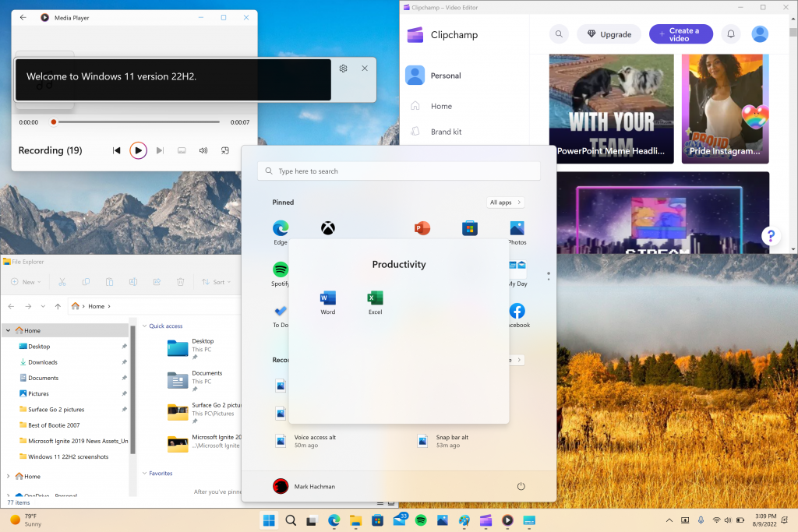This screenshot has width=798, height=532.
Task: Select the Cut icon in File Explorer toolbar
Action: point(62,282)
